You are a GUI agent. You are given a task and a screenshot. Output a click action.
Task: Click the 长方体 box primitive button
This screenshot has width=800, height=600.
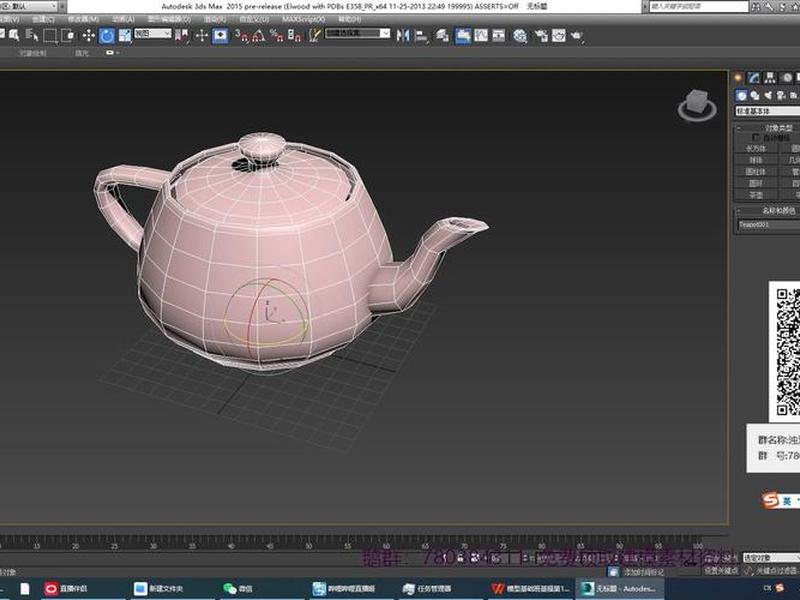point(756,148)
